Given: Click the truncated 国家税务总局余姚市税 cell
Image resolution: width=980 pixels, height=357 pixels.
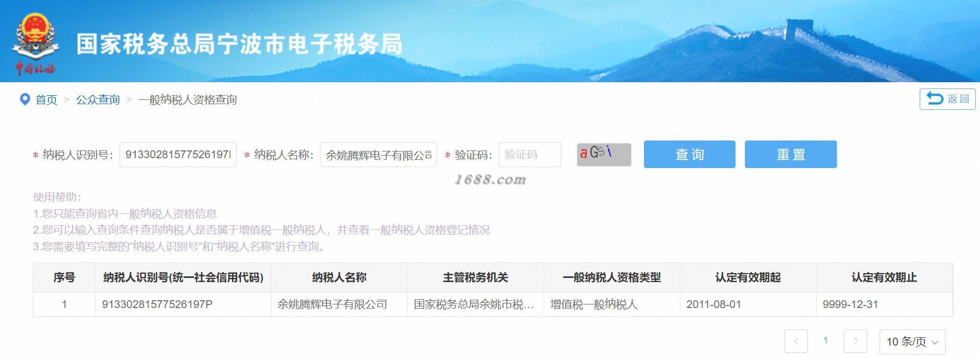Looking at the screenshot, I should [475, 304].
